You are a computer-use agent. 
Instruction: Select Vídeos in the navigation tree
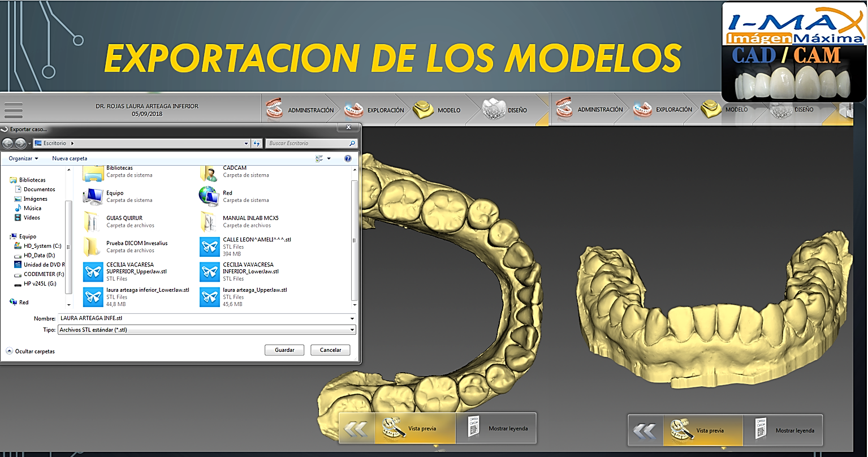click(x=28, y=218)
